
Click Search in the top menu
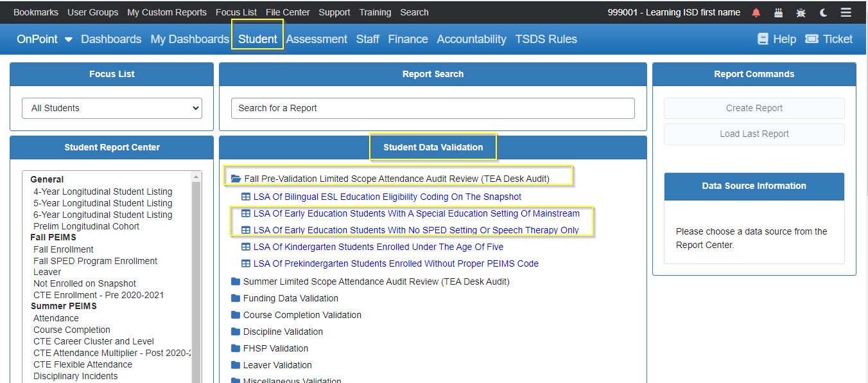tap(415, 12)
